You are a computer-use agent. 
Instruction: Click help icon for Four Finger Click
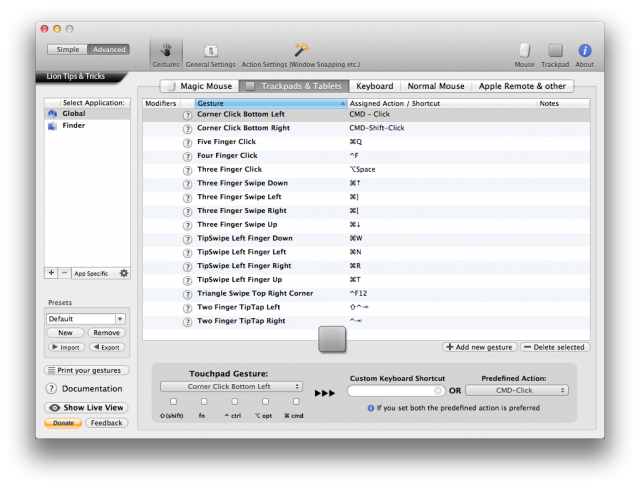click(187, 157)
